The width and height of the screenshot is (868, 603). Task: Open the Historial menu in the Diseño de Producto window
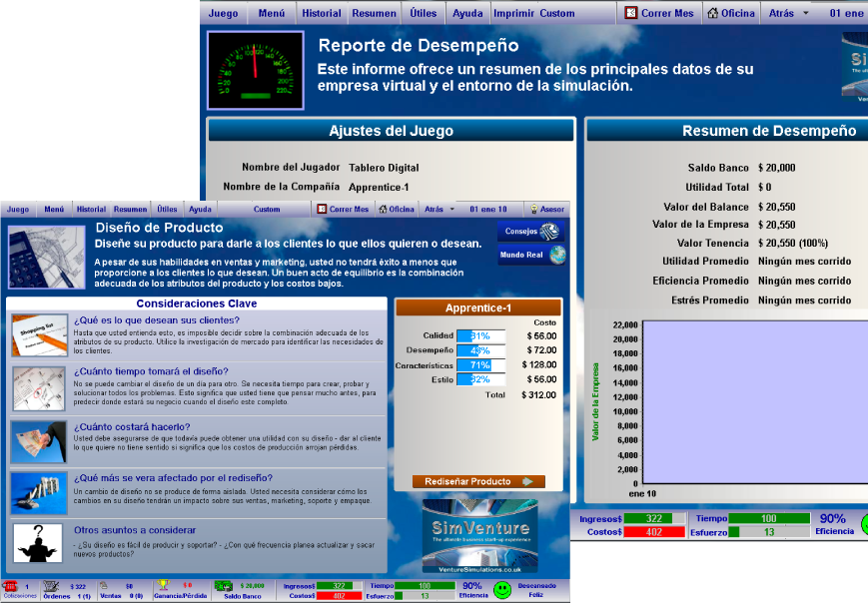click(x=91, y=210)
